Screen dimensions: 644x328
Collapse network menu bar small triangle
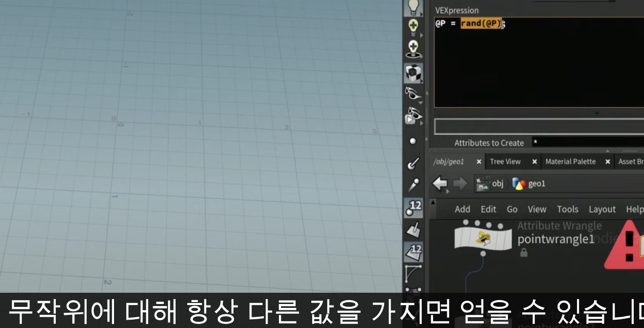(x=433, y=202)
